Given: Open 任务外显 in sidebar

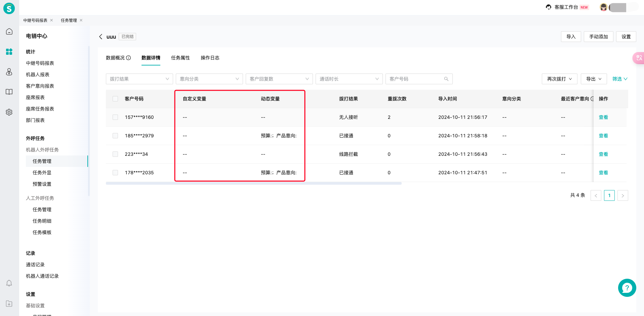Looking at the screenshot, I should pos(42,173).
